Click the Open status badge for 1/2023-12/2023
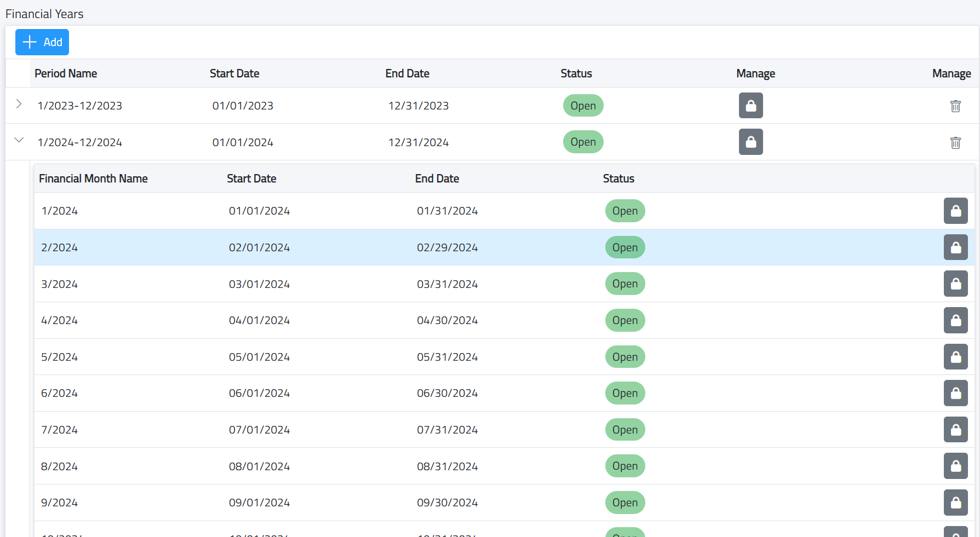Screen dimensions: 980x537 [x=583, y=106]
